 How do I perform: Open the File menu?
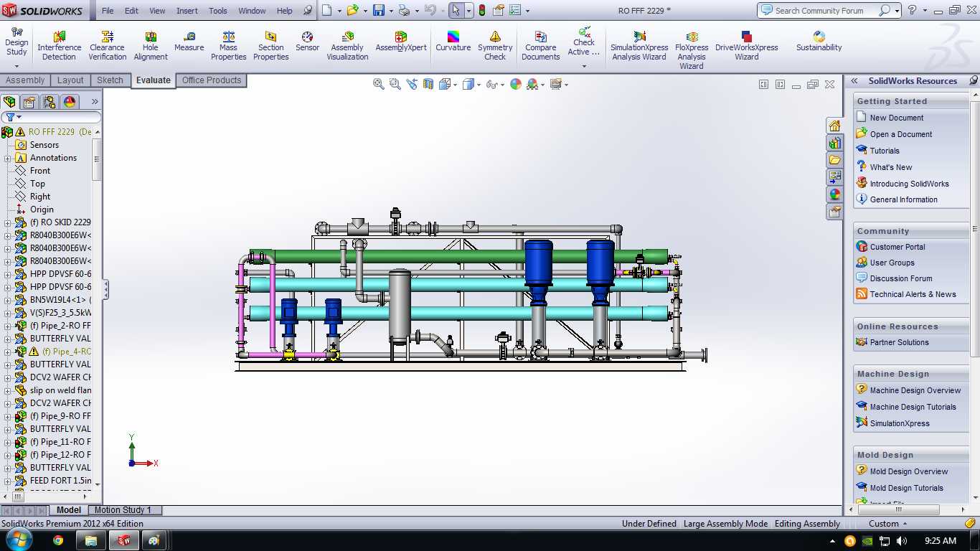108,11
